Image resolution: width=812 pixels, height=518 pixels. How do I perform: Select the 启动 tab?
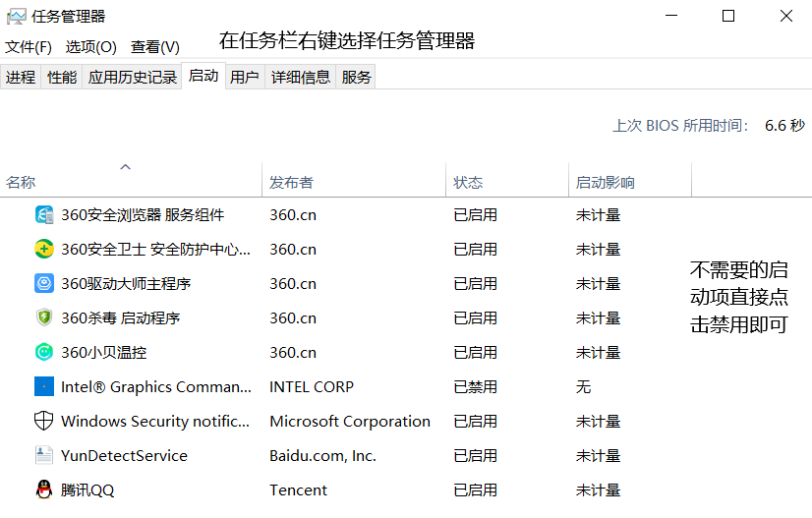[x=203, y=76]
